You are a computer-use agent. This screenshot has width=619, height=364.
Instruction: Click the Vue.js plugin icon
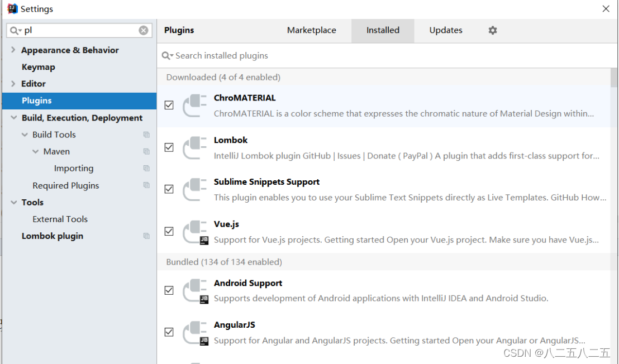click(194, 232)
